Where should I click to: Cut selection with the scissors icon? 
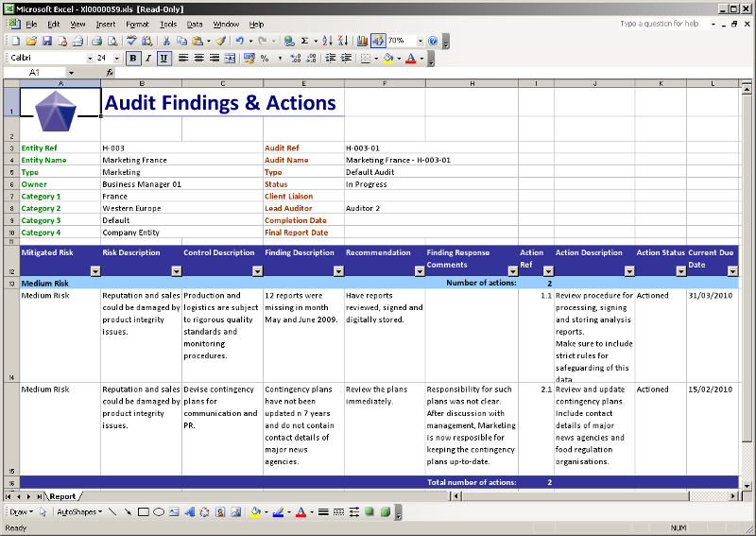(166, 41)
